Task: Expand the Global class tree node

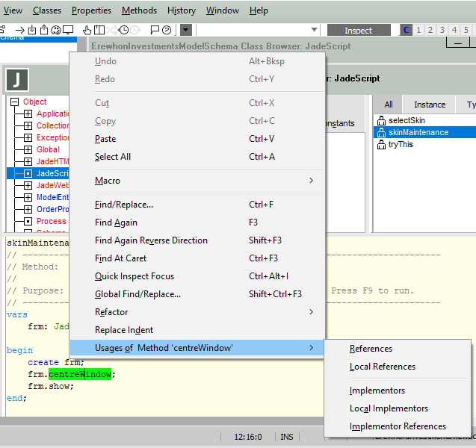Action: tap(28, 149)
